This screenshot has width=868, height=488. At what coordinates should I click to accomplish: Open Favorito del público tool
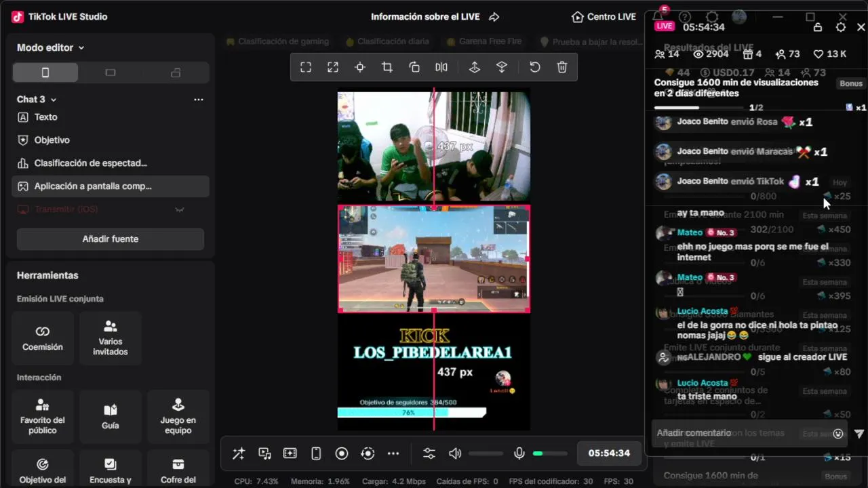[43, 416]
